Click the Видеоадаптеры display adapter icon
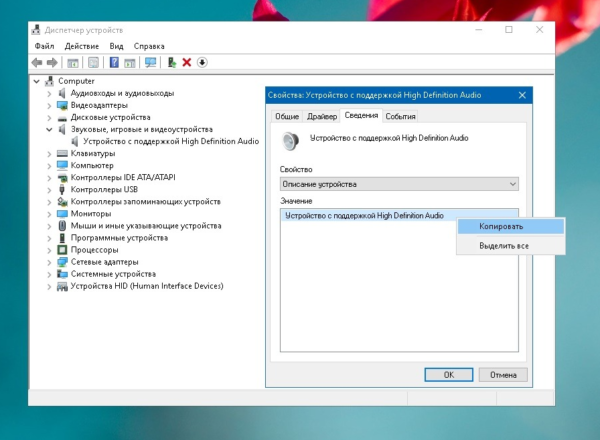The width and height of the screenshot is (600, 440). pos(63,105)
